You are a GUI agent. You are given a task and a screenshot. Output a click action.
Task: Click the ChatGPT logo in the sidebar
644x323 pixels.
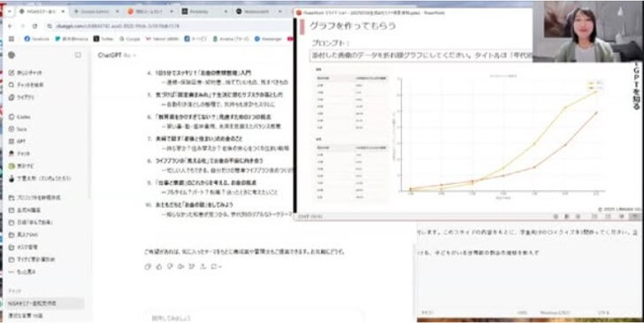click(x=11, y=55)
